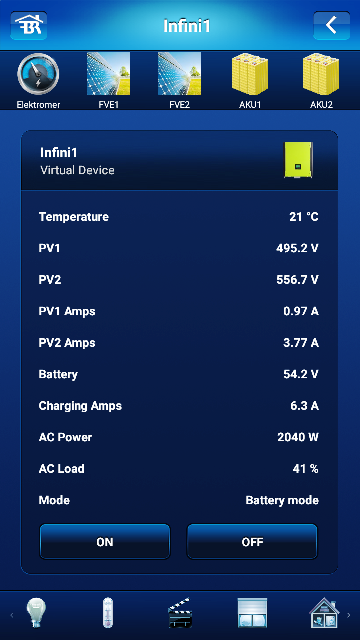Image resolution: width=360 pixels, height=640 pixels.
Task: Open the AKU1 battery device
Action: point(250,80)
